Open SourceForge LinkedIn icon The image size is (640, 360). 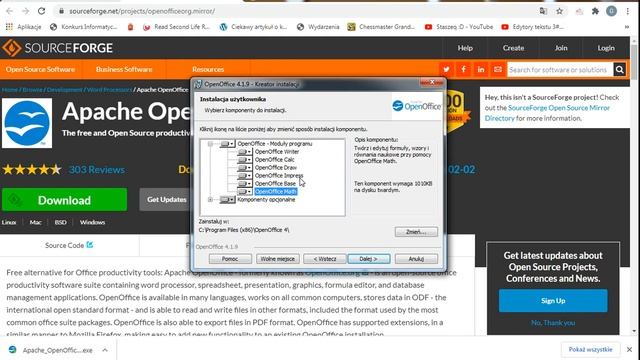480,69
